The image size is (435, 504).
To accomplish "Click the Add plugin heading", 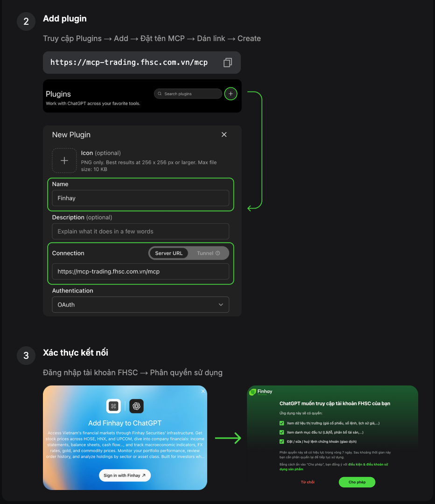I will 65,19.
